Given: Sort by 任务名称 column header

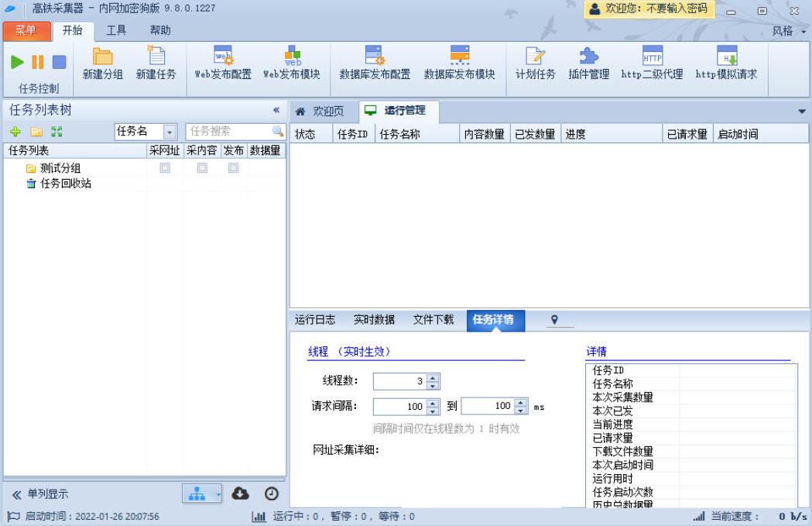Looking at the screenshot, I should click(x=417, y=134).
